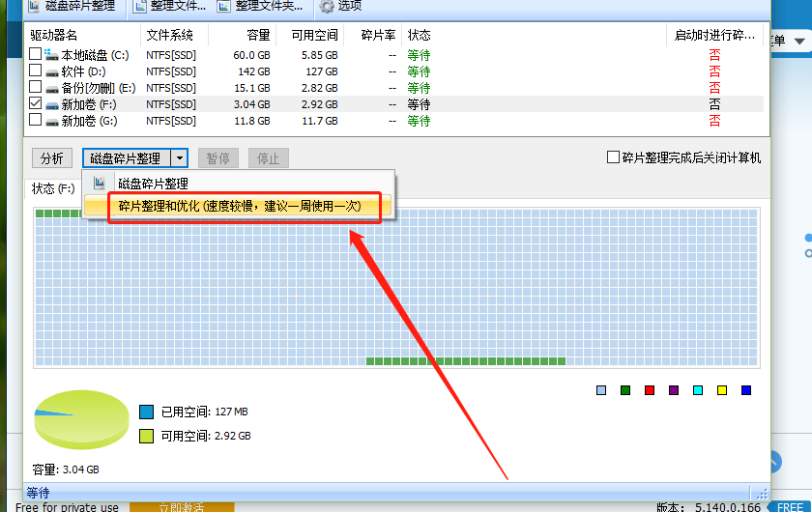
Task: Click the 整理文件夹 tab icon
Action: point(223,6)
